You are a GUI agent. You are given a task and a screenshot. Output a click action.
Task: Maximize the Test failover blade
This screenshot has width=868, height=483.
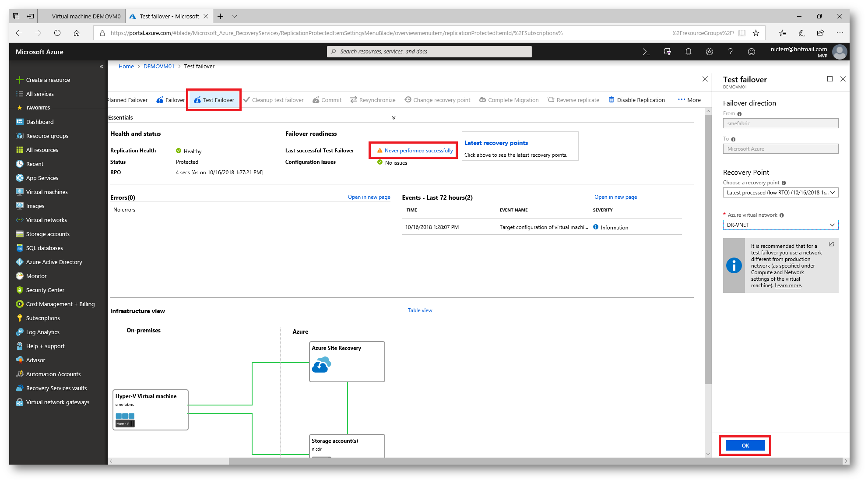(x=829, y=79)
